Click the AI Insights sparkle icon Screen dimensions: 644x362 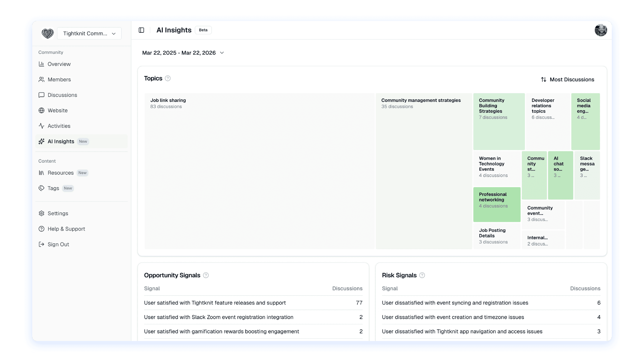[42, 141]
